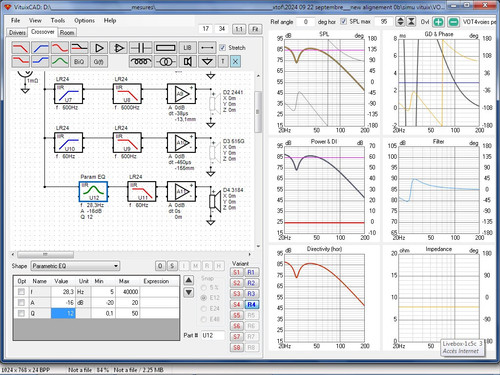This screenshot has width=500, height=375.
Task: Move parameter up with up arrow
Action: pyautogui.click(x=188, y=280)
